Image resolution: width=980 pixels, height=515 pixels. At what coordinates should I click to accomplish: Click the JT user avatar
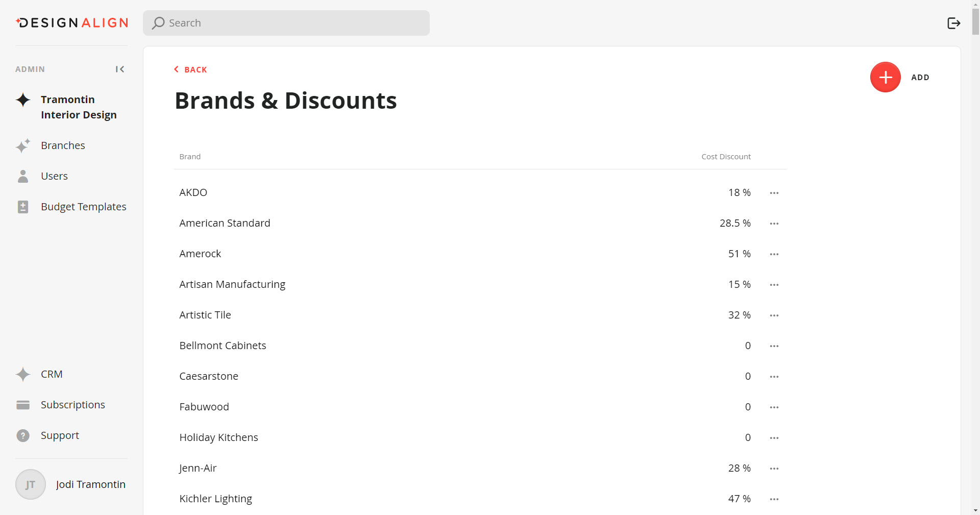(x=31, y=484)
